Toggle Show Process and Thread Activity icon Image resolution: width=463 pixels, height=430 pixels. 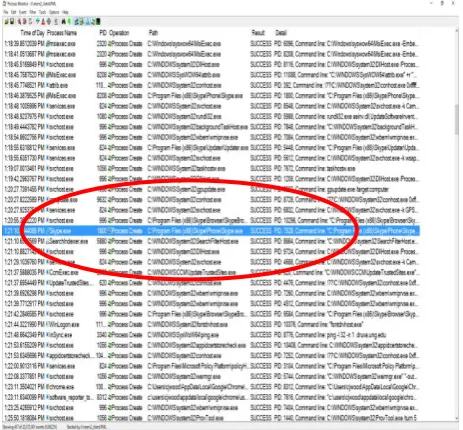pos(93,22)
